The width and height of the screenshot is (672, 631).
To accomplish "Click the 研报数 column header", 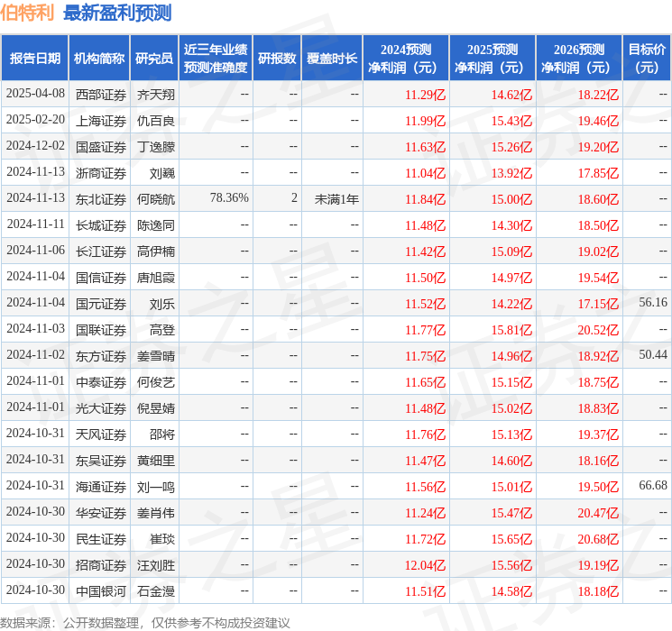I will 277,59.
